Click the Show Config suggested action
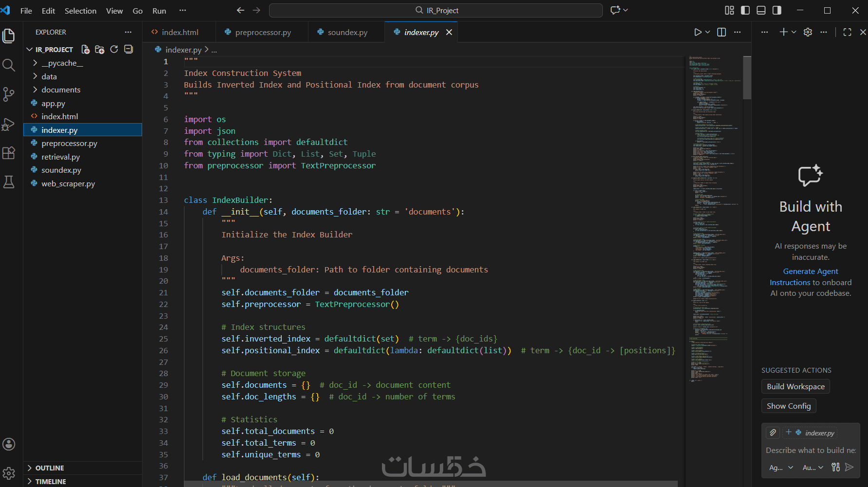 click(x=789, y=406)
